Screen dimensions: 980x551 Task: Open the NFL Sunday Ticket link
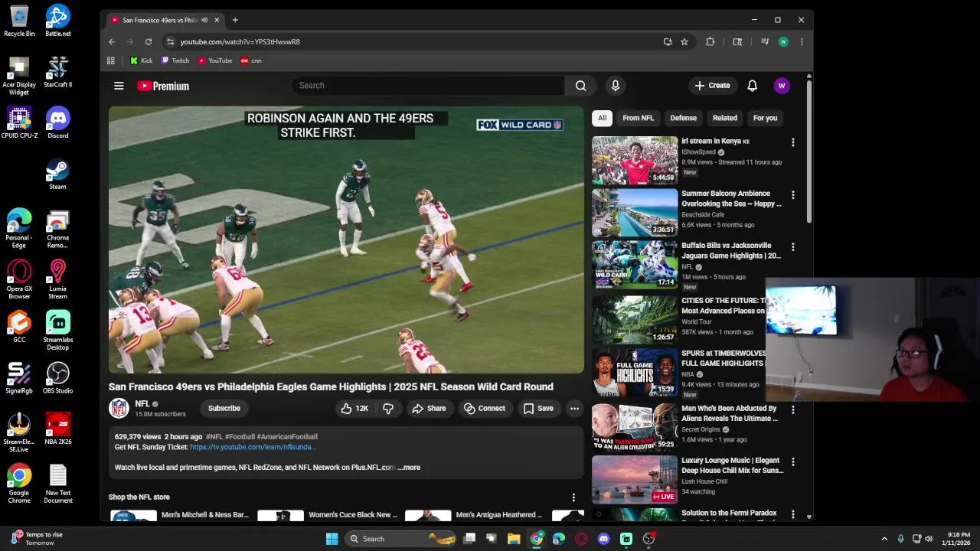click(253, 447)
